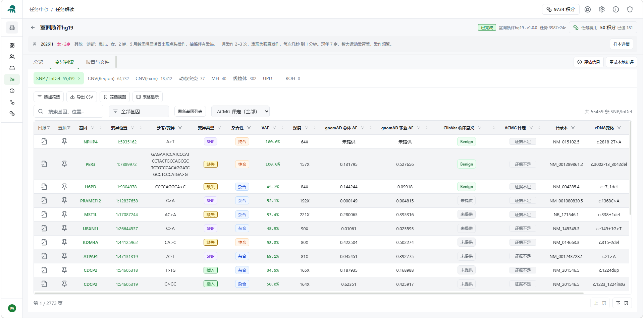Image resolution: width=644 pixels, height=319 pixels.
Task: Click the report icon for NPHP4 row
Action: click(x=44, y=141)
